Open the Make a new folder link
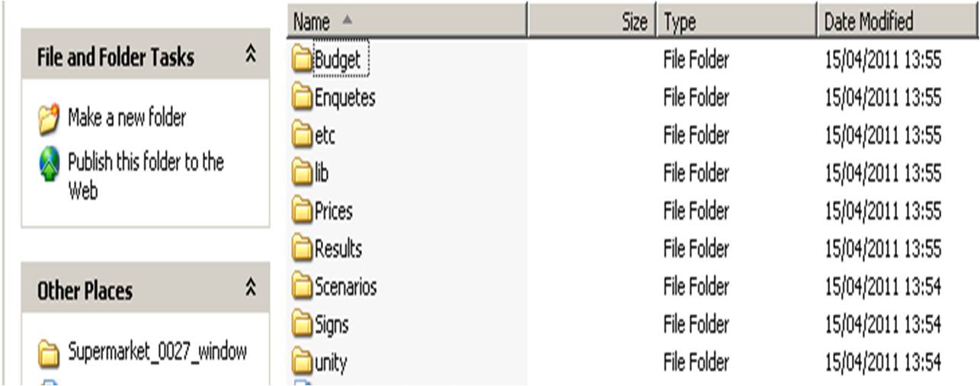980x386 pixels. point(127,118)
